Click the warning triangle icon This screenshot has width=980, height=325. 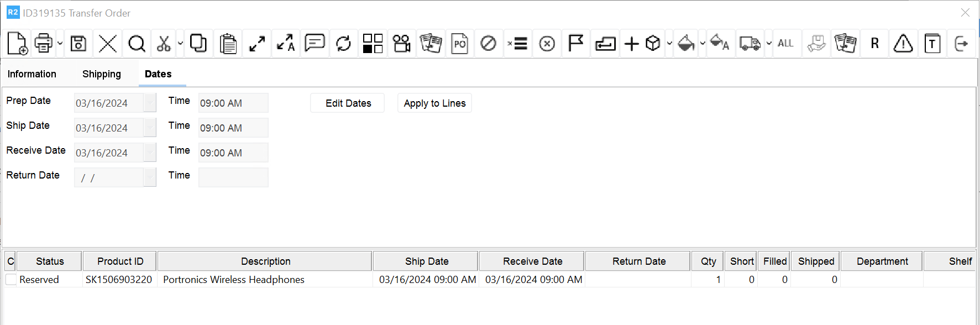tap(903, 43)
